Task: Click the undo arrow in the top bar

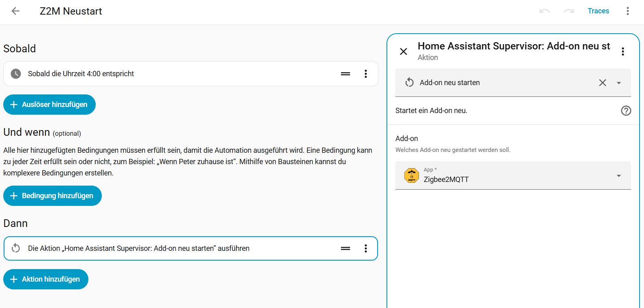Action: click(x=545, y=11)
